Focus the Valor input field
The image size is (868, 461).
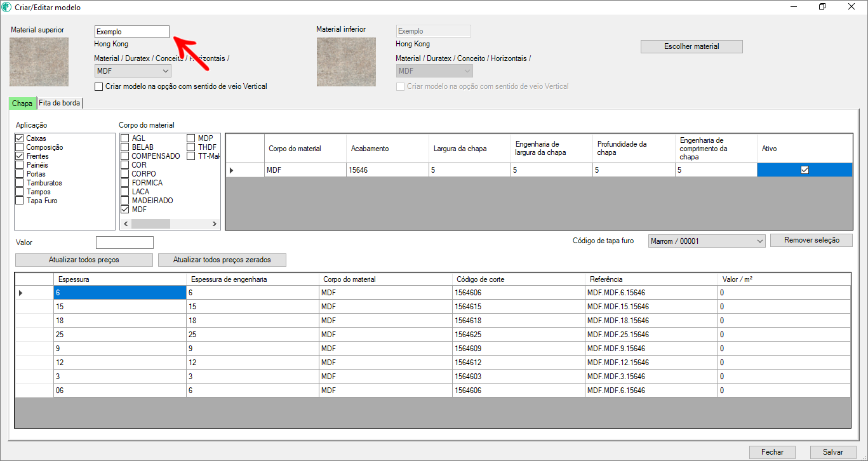[124, 243]
